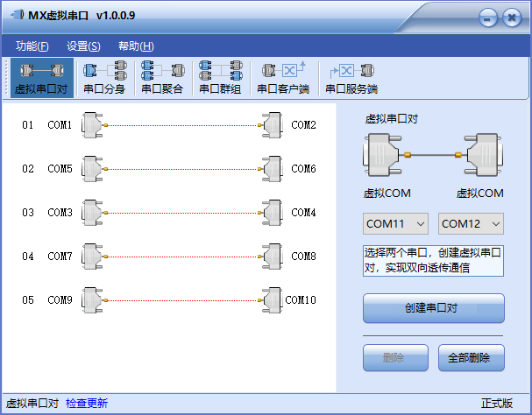Click the red link line between COM3 and COM4
This screenshot has height=415, width=532.
point(183,213)
